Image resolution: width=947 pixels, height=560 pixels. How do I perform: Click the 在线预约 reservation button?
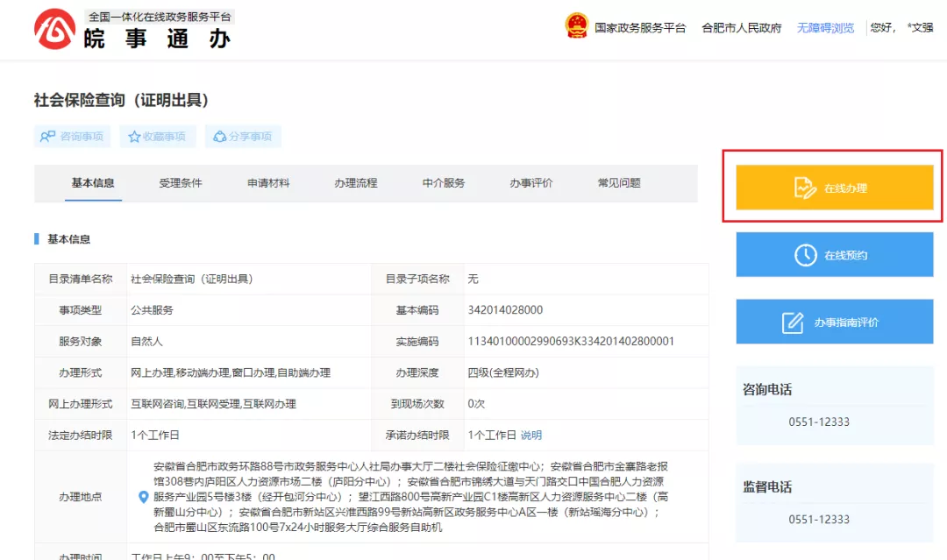coord(834,254)
